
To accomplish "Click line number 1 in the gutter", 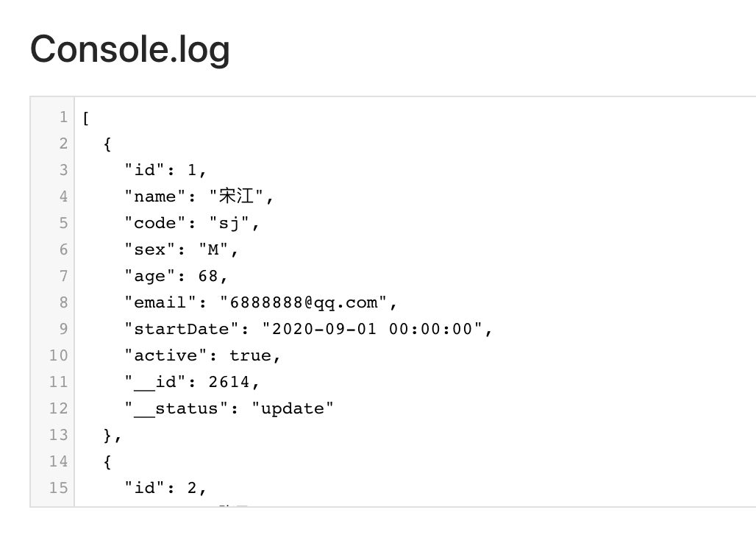I will pyautogui.click(x=63, y=117).
